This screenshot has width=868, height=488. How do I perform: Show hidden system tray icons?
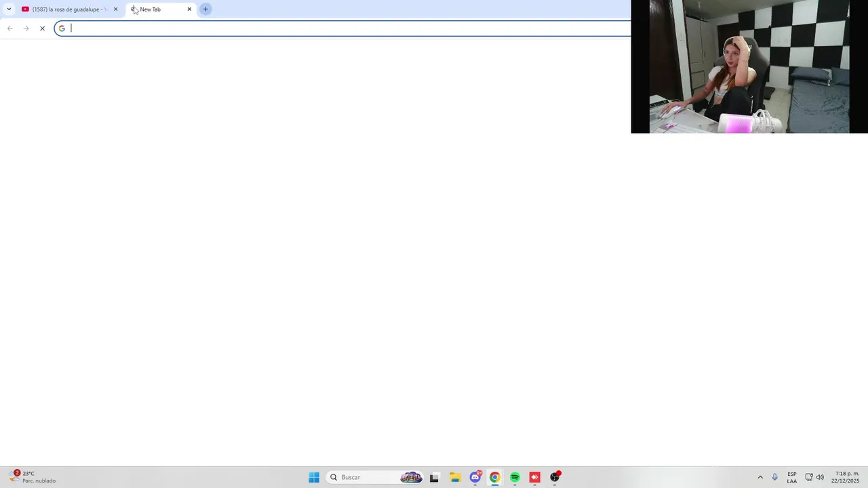(760, 477)
